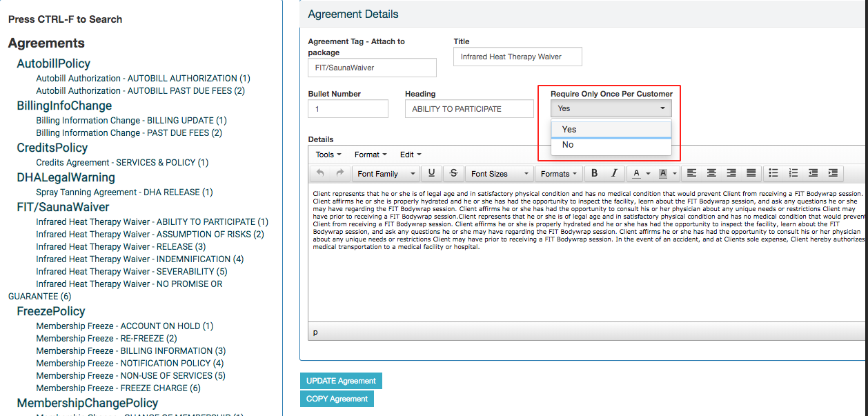Select the CreditsPolicy section heading
Image resolution: width=868 pixels, height=416 pixels.
52,148
